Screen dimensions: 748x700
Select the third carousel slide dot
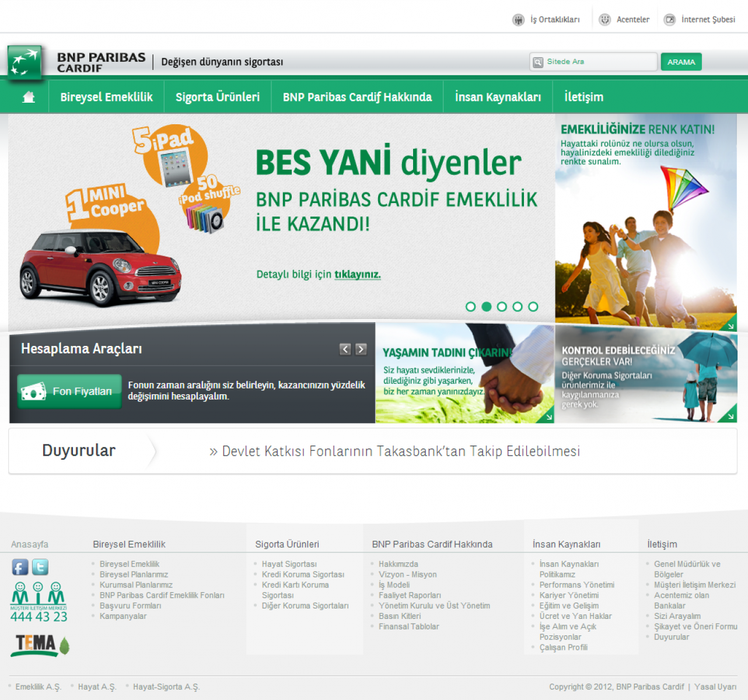[x=502, y=307]
